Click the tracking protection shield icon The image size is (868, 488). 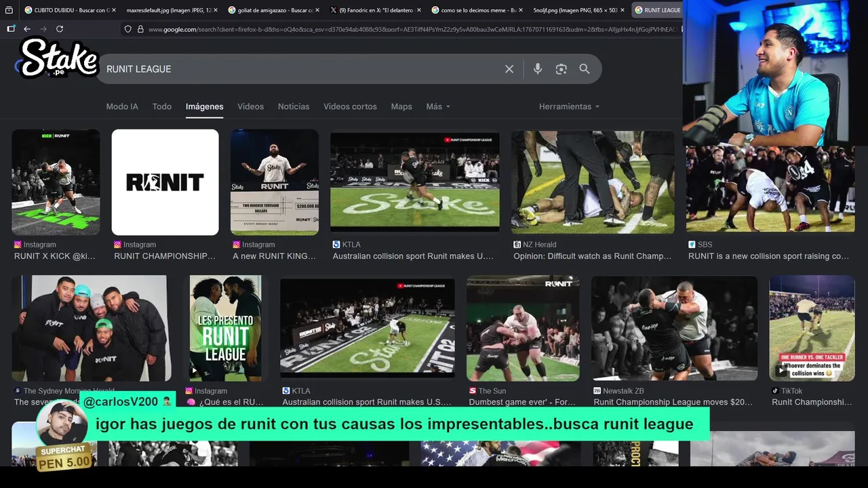pyautogui.click(x=127, y=29)
